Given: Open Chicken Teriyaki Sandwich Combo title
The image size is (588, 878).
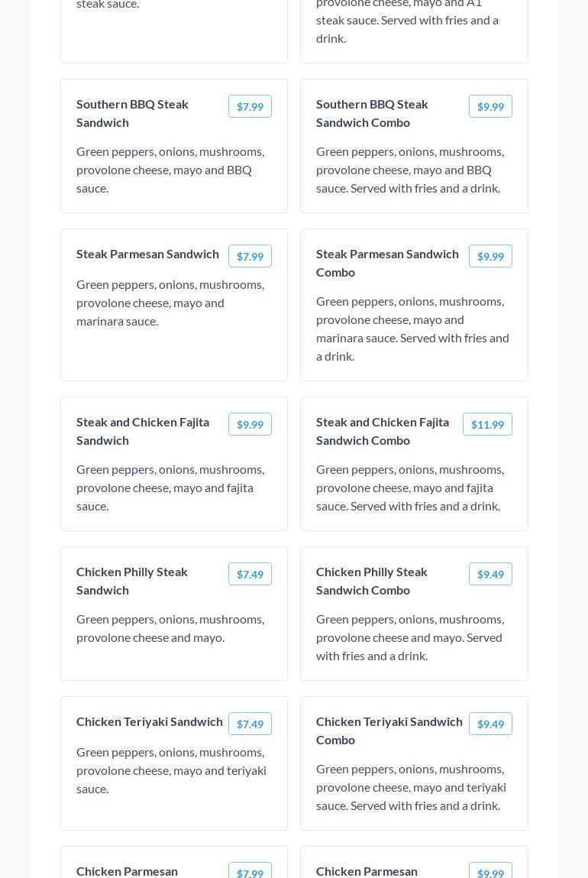Looking at the screenshot, I should (x=389, y=731).
